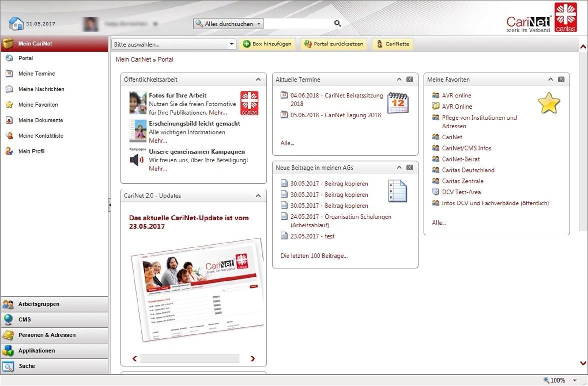Click the page scroll up arrow
This screenshot has width=588, height=386.
click(x=583, y=47)
